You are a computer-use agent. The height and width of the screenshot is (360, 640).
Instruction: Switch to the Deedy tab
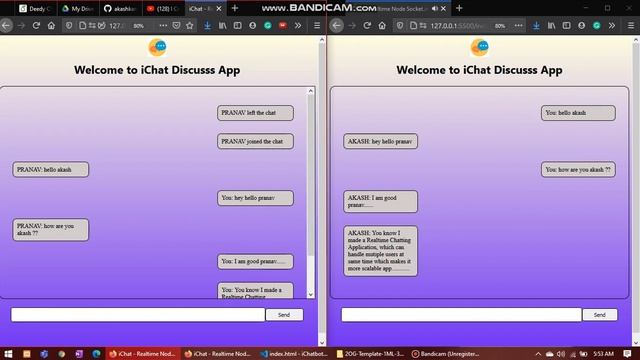(35, 9)
